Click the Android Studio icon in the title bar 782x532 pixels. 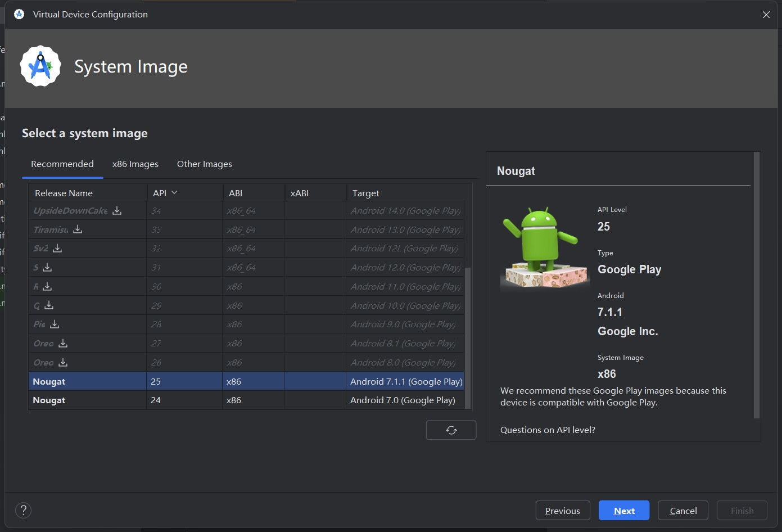(19, 14)
